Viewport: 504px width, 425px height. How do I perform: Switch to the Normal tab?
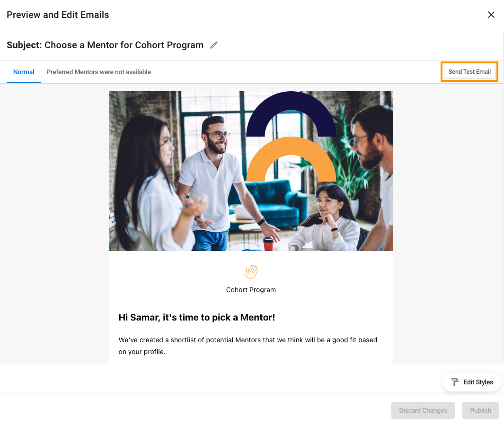[x=24, y=72]
